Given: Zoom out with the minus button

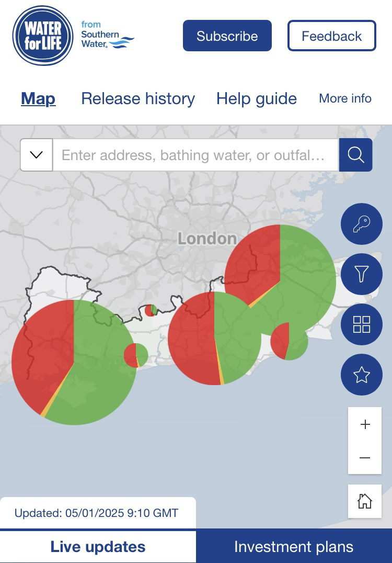Looking at the screenshot, I should tap(365, 458).
